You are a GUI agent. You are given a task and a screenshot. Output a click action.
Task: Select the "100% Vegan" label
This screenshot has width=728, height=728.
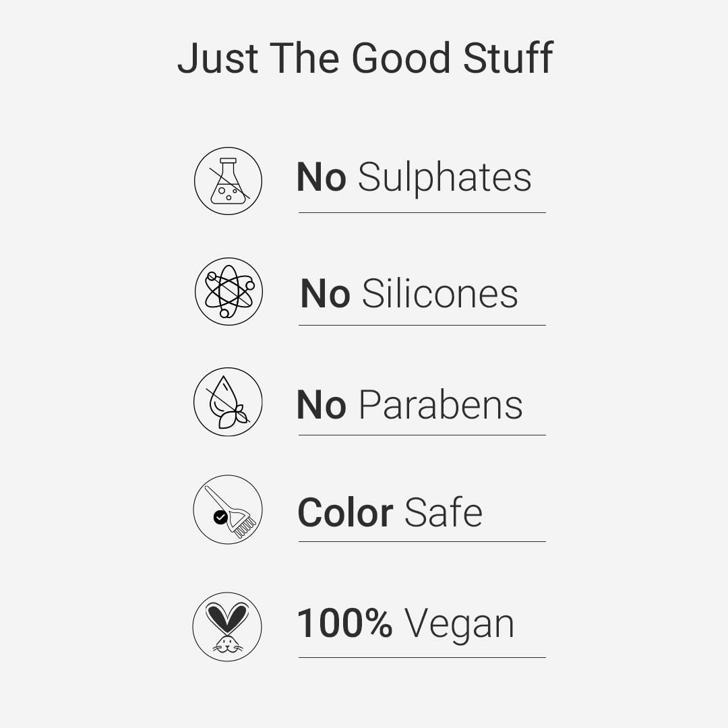(406, 624)
